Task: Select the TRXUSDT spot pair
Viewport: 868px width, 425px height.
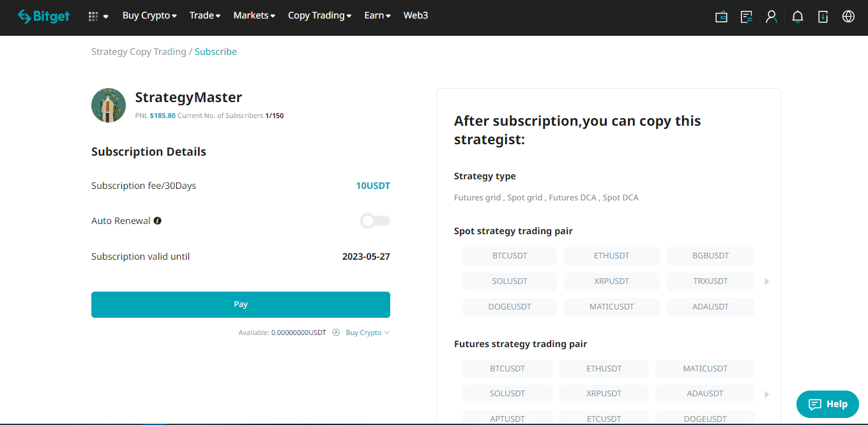Action: pyautogui.click(x=711, y=281)
